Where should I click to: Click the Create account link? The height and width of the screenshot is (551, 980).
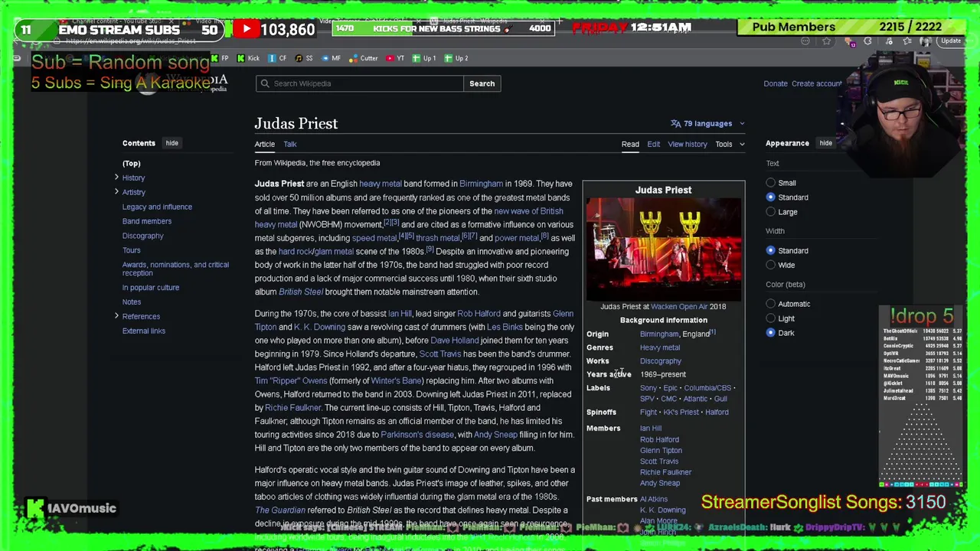[x=817, y=83]
